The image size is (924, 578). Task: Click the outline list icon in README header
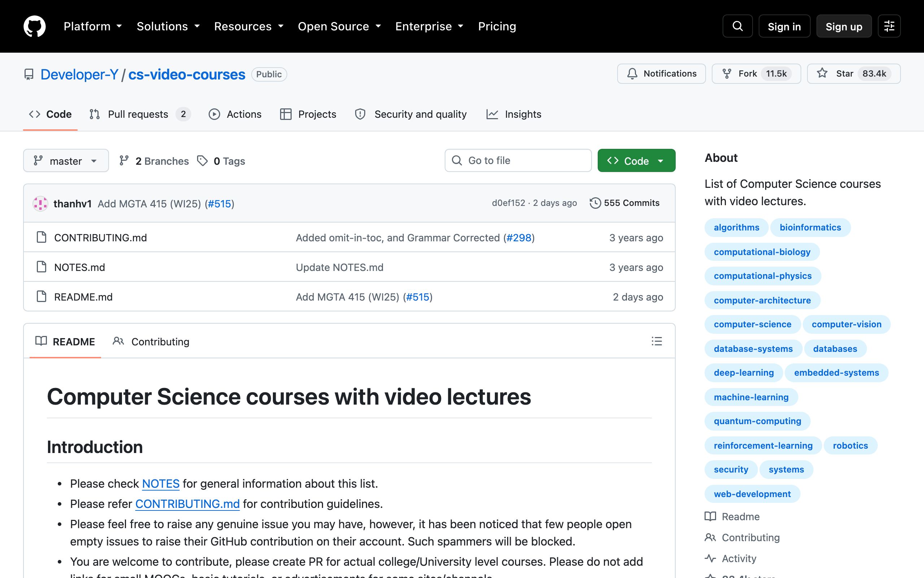click(656, 341)
